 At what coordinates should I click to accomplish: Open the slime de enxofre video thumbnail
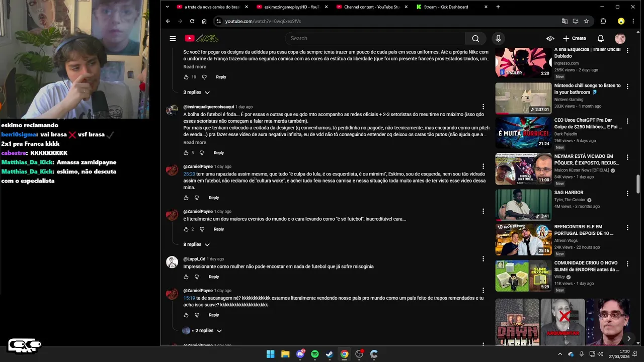[x=523, y=276]
